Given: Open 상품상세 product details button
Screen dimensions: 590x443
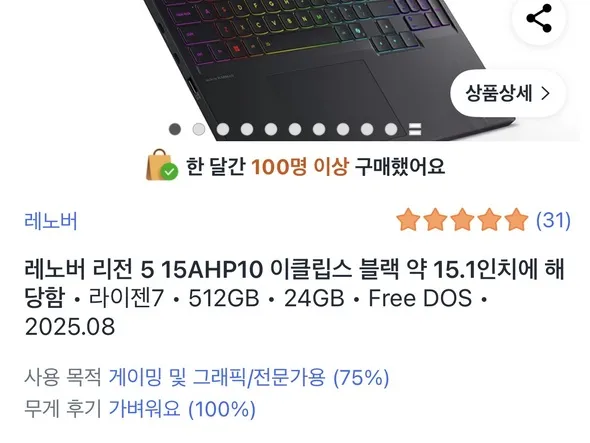Looking at the screenshot, I should point(508,93).
